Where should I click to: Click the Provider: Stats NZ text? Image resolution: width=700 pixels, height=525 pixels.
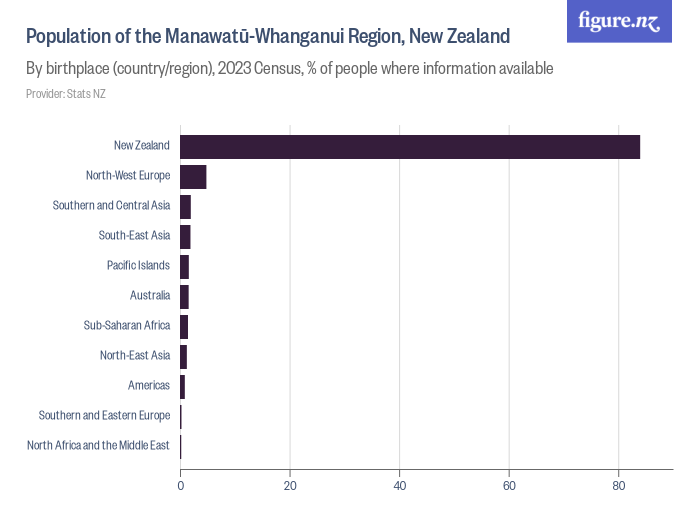coord(66,94)
